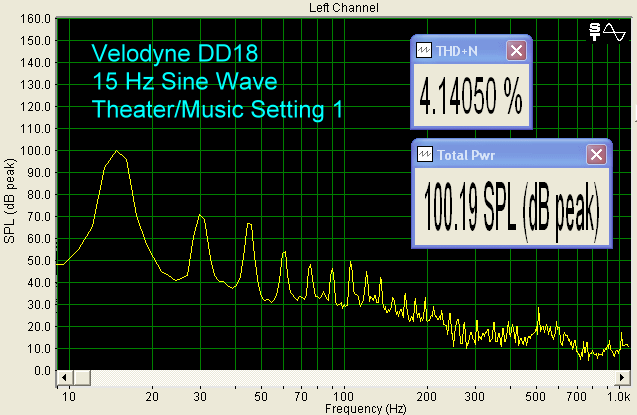Click the THD+N window sawtooth icon

click(424, 51)
